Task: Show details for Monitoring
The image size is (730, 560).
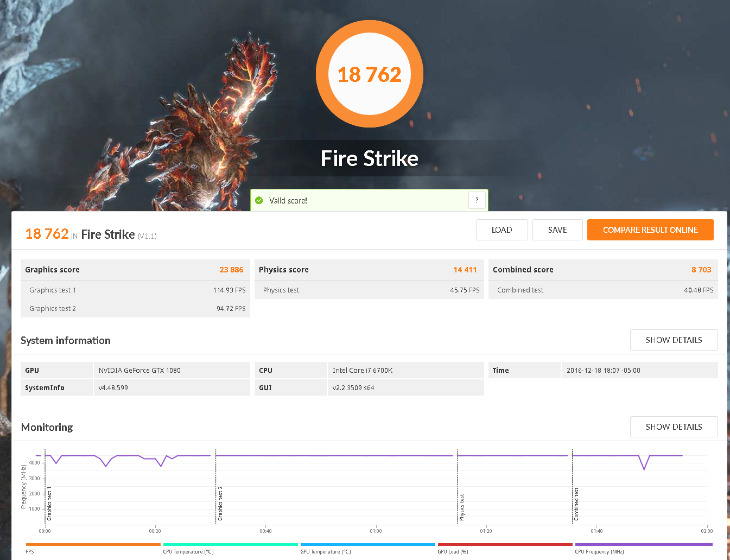Action: pyautogui.click(x=674, y=427)
